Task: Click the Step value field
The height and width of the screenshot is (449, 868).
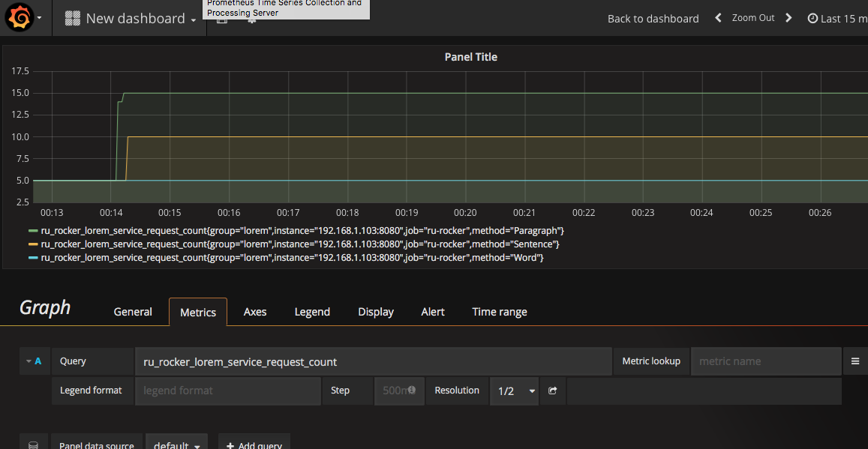Action: [398, 391]
